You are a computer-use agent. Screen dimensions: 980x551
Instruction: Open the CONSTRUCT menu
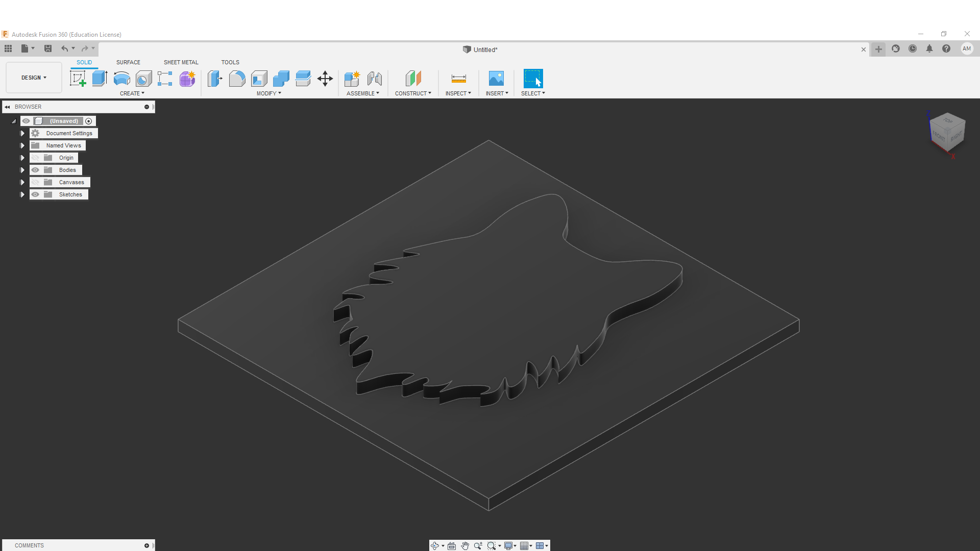click(x=413, y=93)
